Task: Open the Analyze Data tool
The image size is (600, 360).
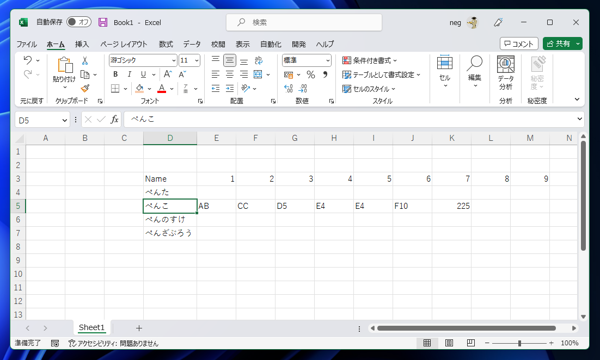Action: pos(505,73)
